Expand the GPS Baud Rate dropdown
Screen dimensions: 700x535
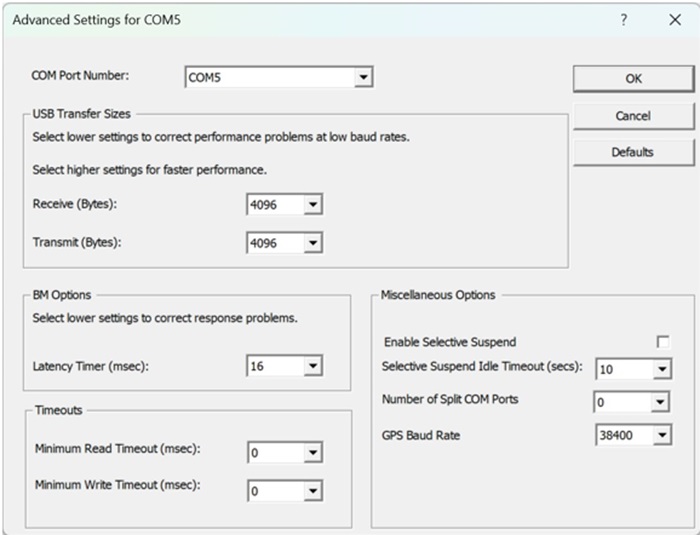point(661,436)
